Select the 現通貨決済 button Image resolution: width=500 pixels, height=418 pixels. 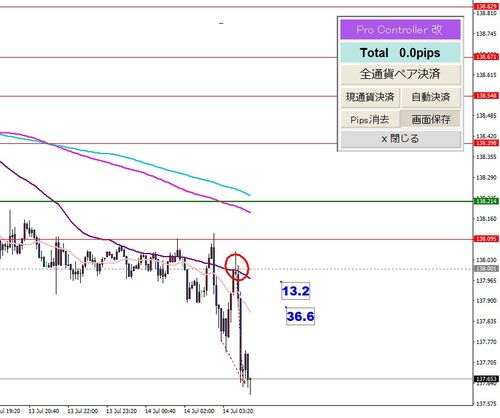point(370,97)
